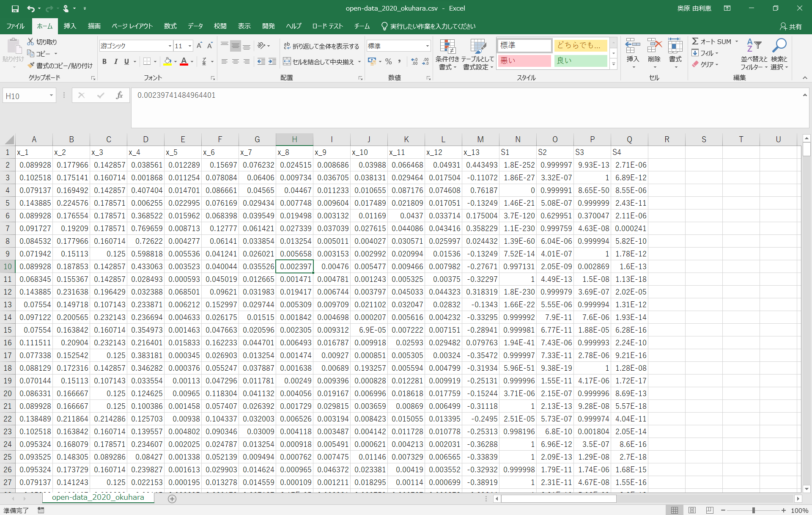812x515 pixels.
Task: Click the increase decimal places icon
Action: [414, 62]
